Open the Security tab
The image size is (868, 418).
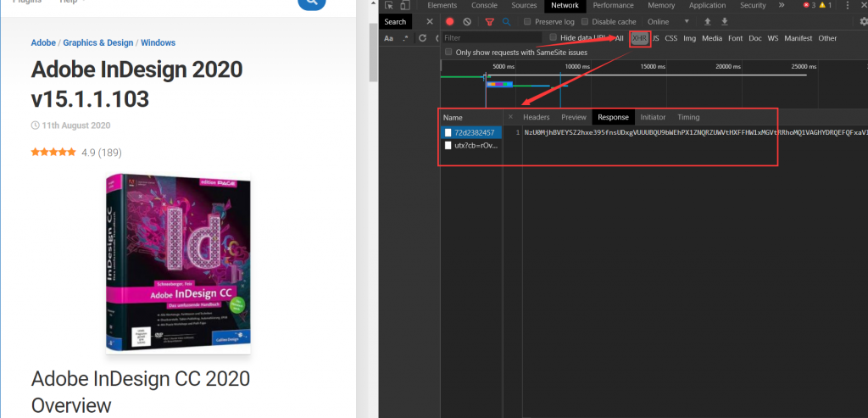[753, 6]
